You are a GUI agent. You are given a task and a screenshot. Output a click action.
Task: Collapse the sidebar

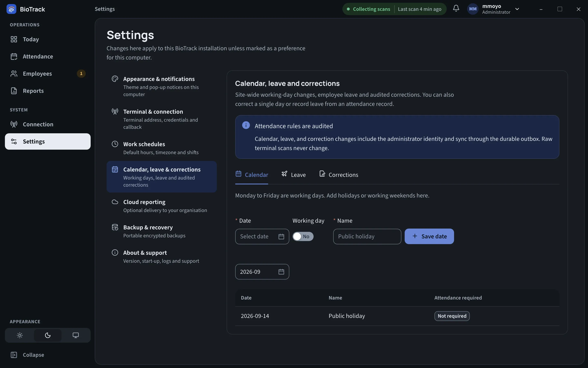click(x=48, y=355)
